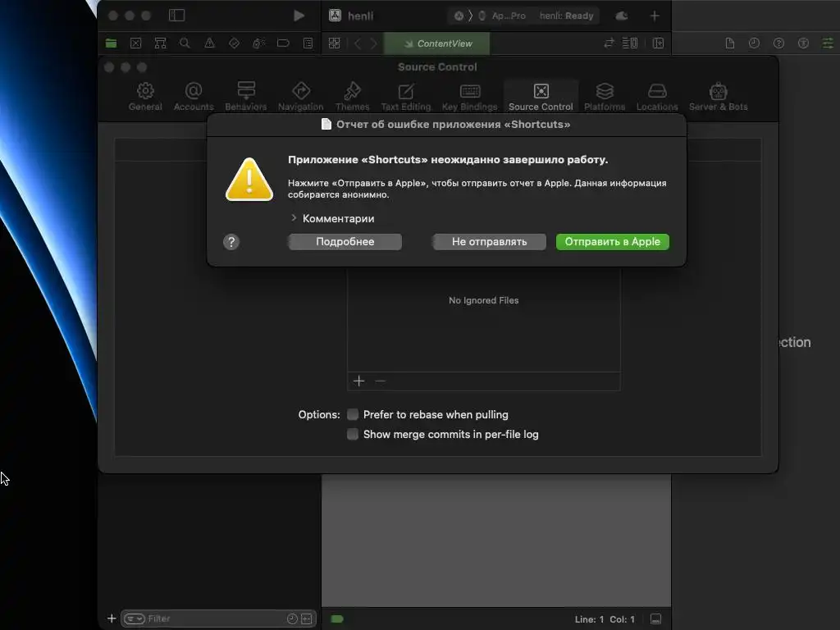Toggle the Xcode navigator sidebar icon
The image size is (840, 630).
pyautogui.click(x=177, y=16)
